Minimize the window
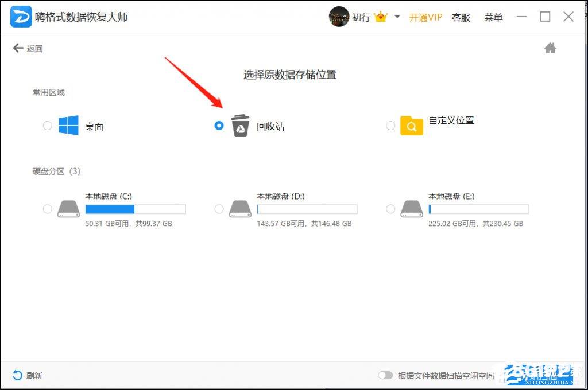 [521, 17]
